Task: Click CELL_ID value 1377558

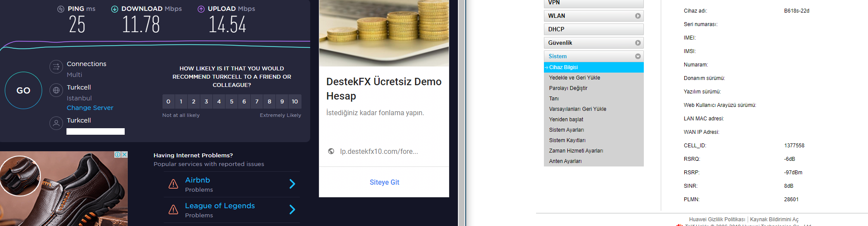Action: (794, 146)
